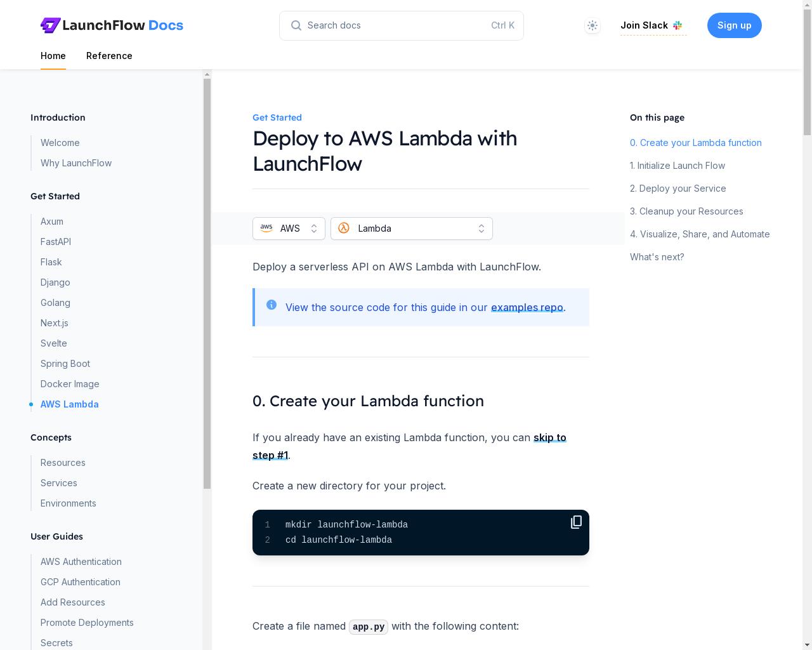
Task: Switch to the Reference tab
Action: click(109, 56)
